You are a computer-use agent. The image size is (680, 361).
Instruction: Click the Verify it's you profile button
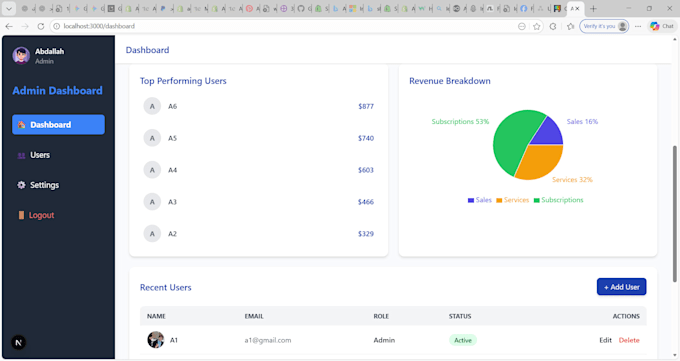pos(604,26)
